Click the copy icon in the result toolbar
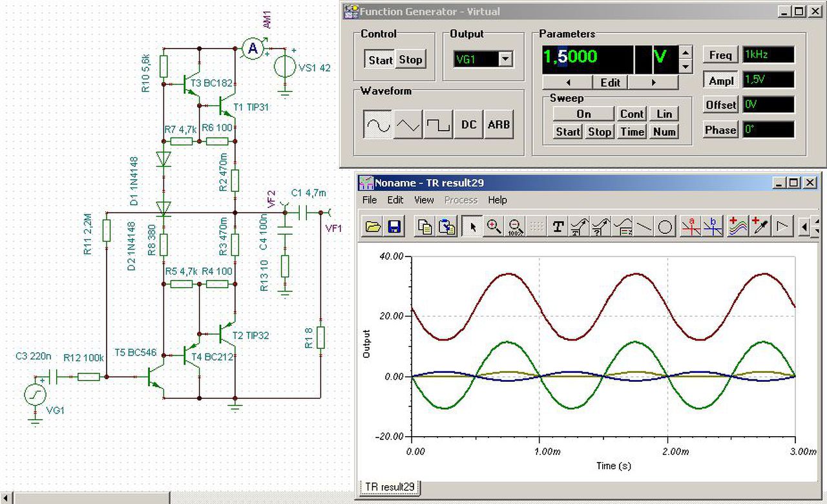Viewport: 827px width, 504px height. pos(424,227)
